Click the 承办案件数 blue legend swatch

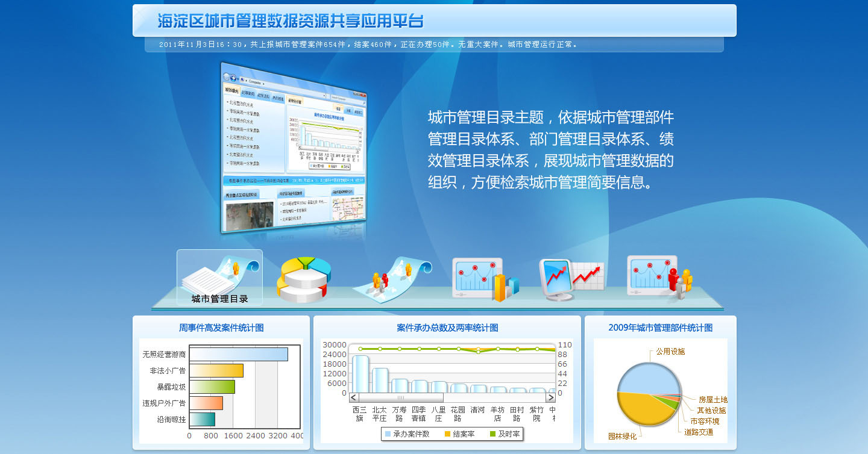pos(388,434)
